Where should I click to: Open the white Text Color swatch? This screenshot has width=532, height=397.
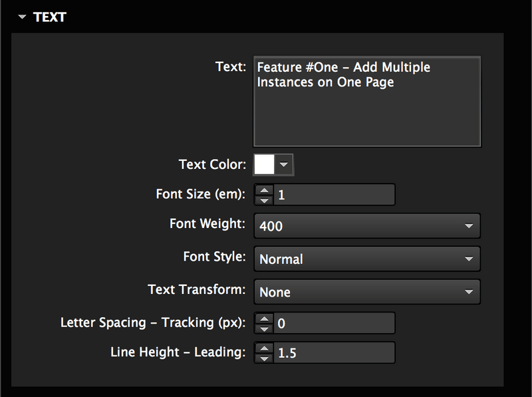[264, 164]
